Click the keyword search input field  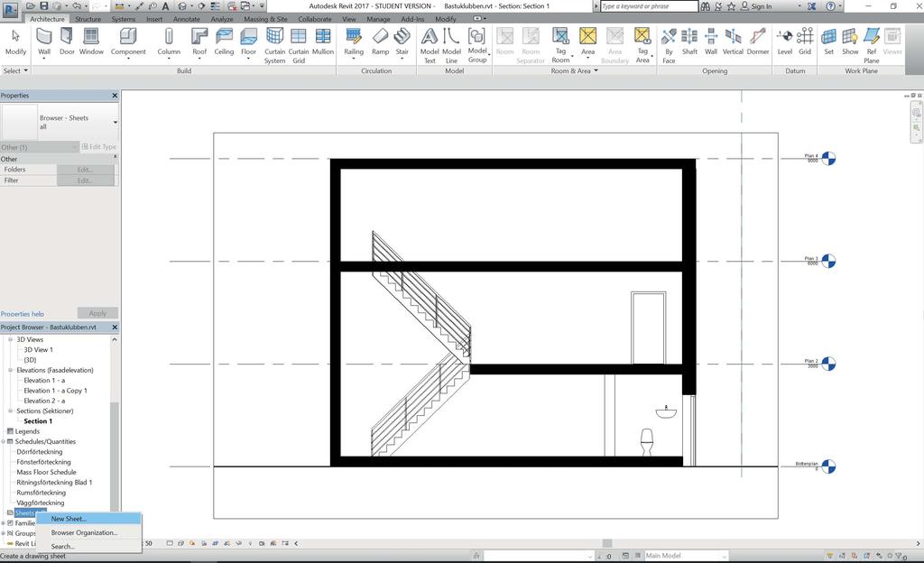pyautogui.click(x=649, y=6)
